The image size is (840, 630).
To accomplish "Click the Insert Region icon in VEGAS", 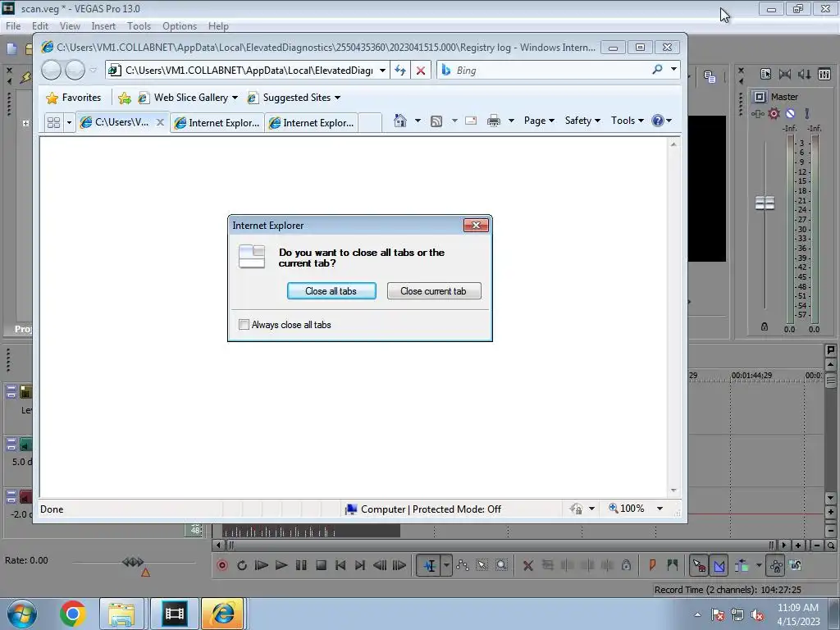I will tap(673, 564).
